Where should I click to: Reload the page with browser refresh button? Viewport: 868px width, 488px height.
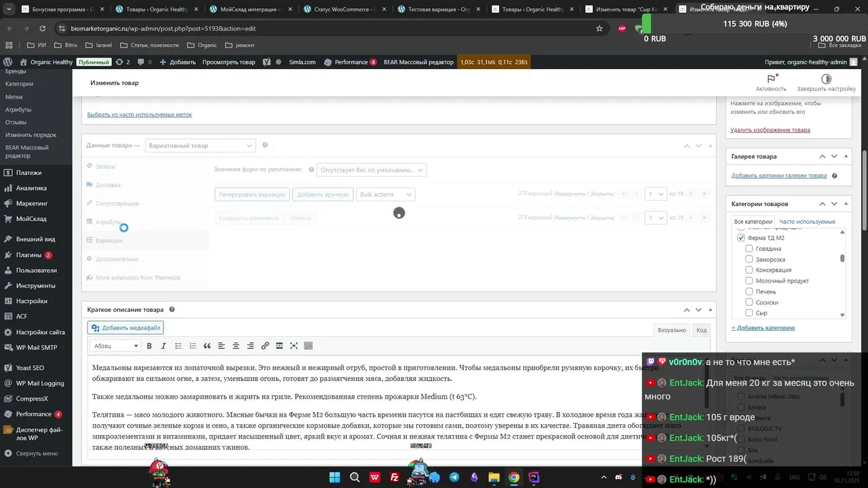click(x=42, y=28)
